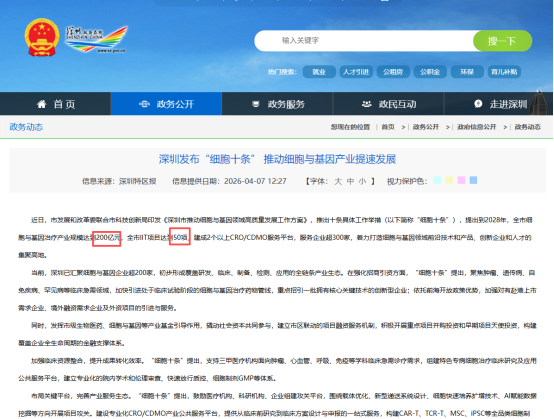Image resolution: width=554 pixels, height=419 pixels.
Task: Click the home icon in the navigation bar
Action: (x=42, y=104)
